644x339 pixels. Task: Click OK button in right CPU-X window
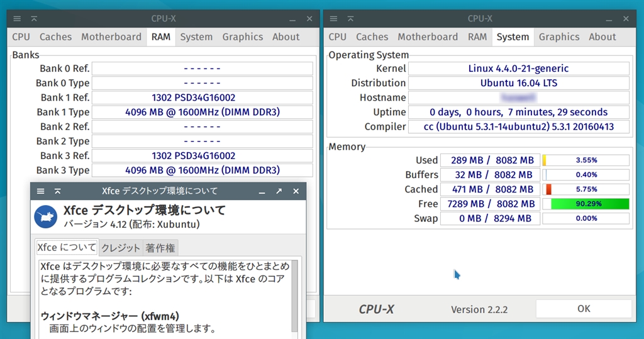tap(584, 309)
